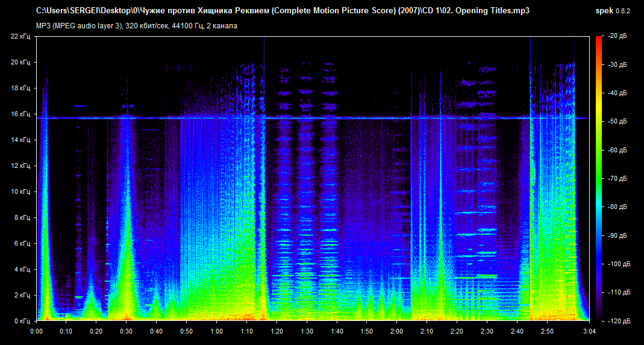Click the rainbow decibel color scale bar
This screenshot has width=644, height=345.
[598, 178]
